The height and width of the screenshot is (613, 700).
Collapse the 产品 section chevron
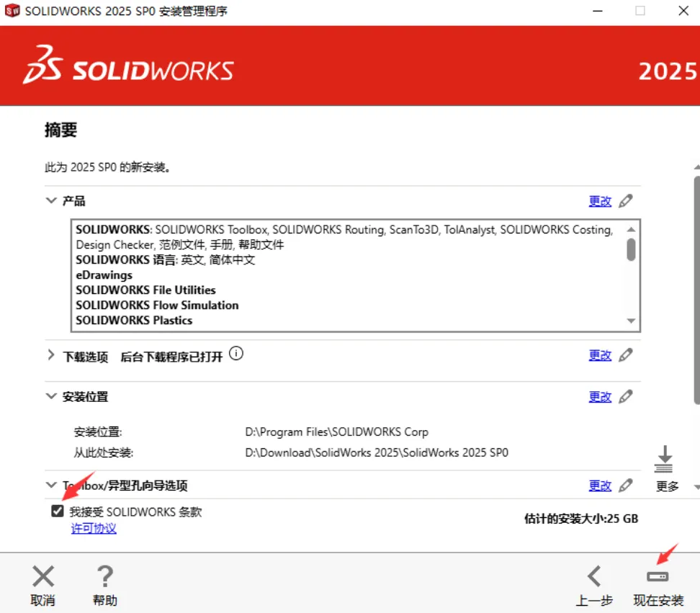click(x=51, y=200)
